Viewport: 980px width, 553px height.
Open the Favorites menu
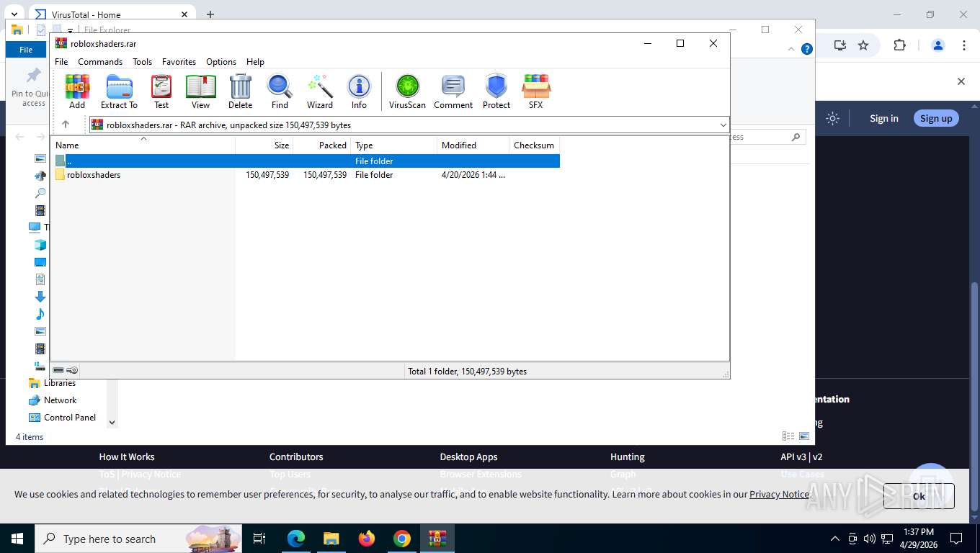(179, 62)
